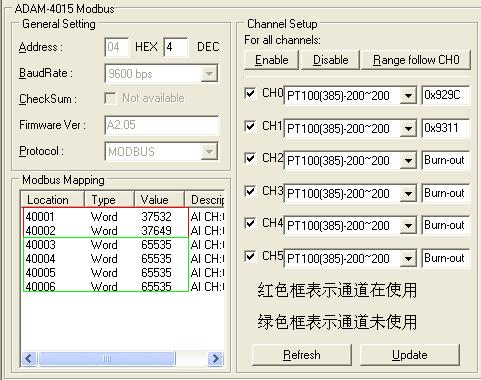
Task: Click the Enable all channels button
Action: pyautogui.click(x=271, y=60)
